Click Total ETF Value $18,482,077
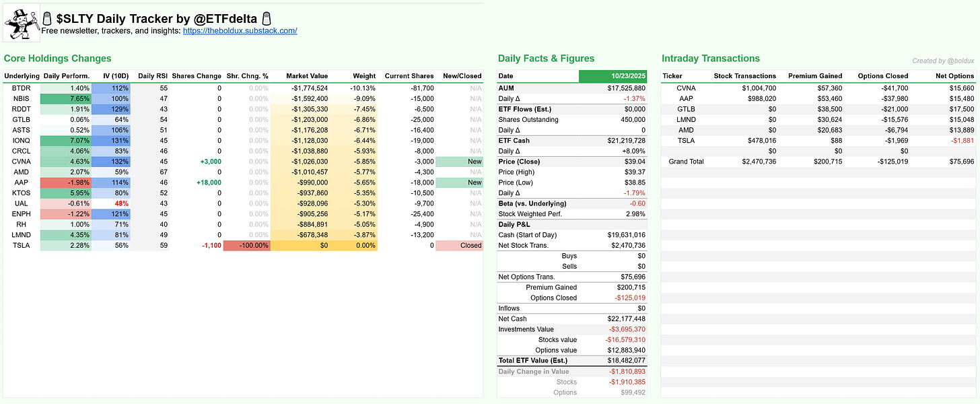Screen dimensions: 980x404 coord(612,361)
